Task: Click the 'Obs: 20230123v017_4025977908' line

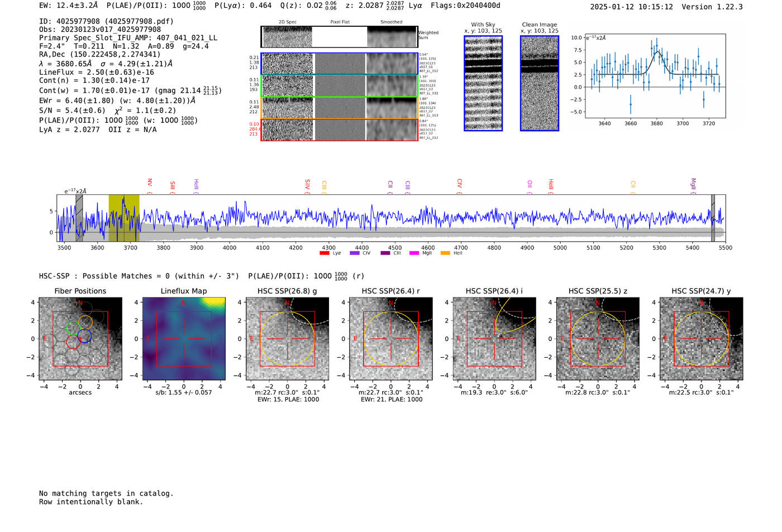Action: pyautogui.click(x=100, y=30)
